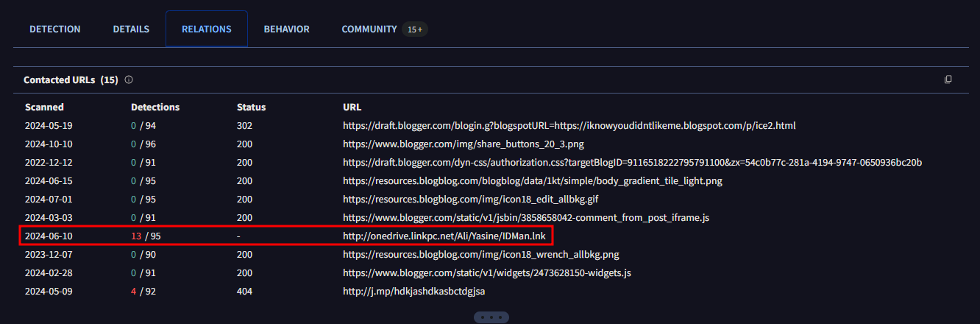Select the Relations tab
Viewport: 980px width, 324px height.
click(x=207, y=29)
